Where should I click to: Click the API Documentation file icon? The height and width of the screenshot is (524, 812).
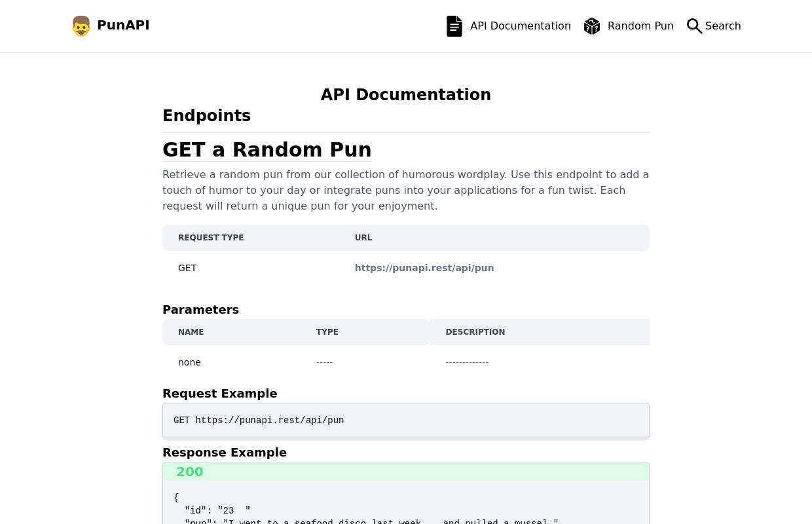(454, 26)
